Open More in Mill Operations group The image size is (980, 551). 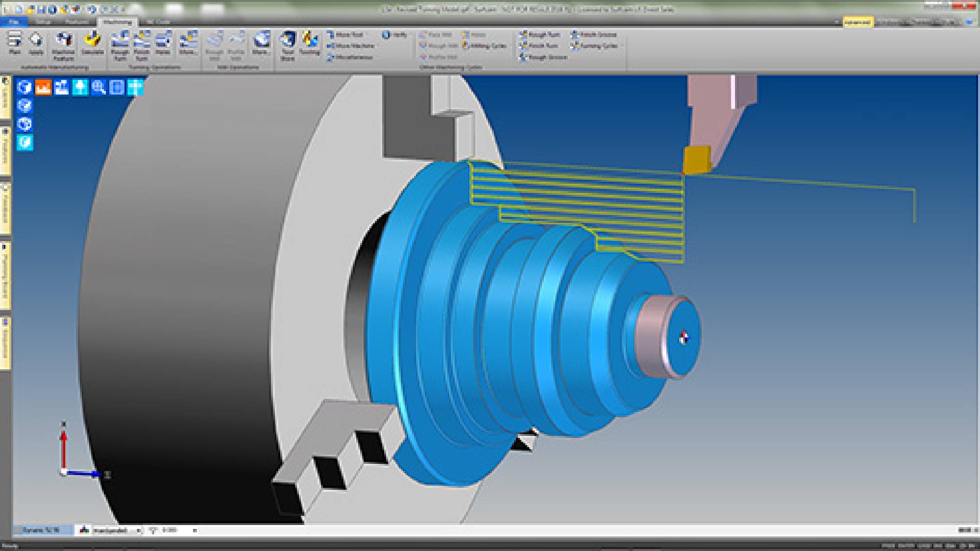point(261,43)
